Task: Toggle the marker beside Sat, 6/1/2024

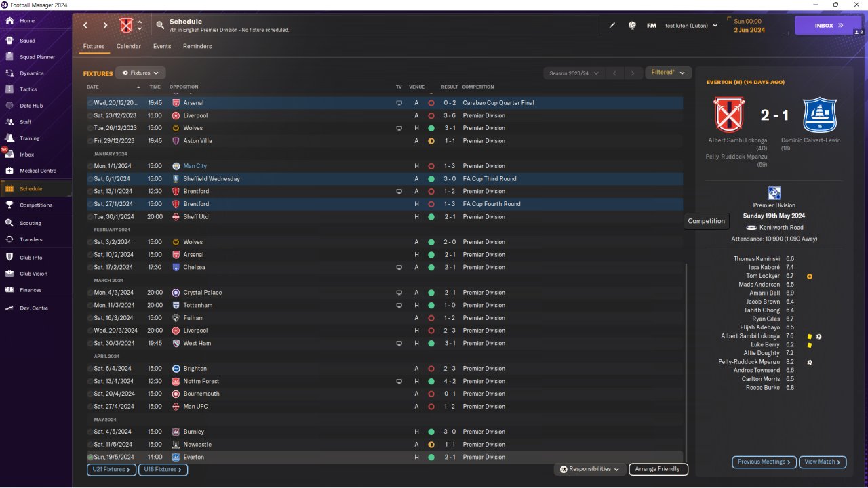Action: (90, 179)
